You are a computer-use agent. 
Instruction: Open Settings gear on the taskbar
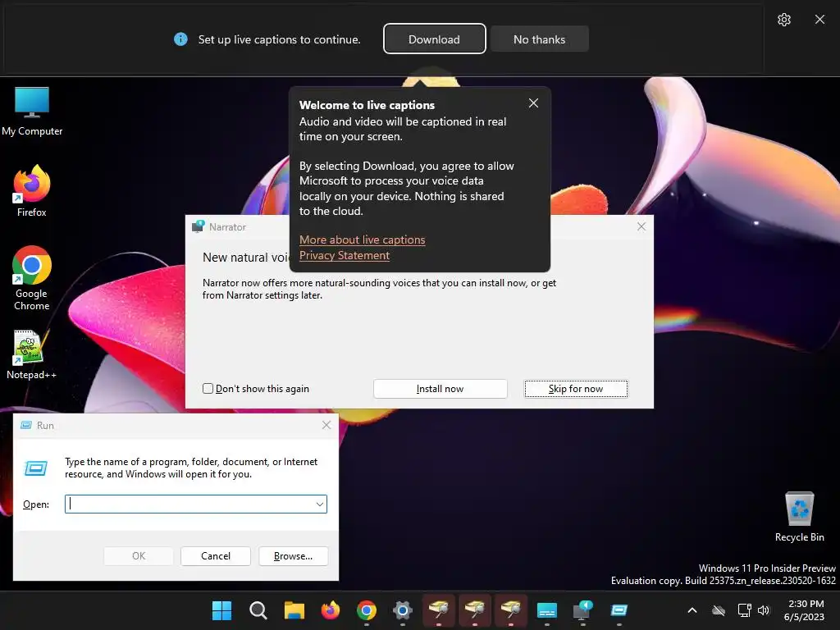(x=402, y=610)
